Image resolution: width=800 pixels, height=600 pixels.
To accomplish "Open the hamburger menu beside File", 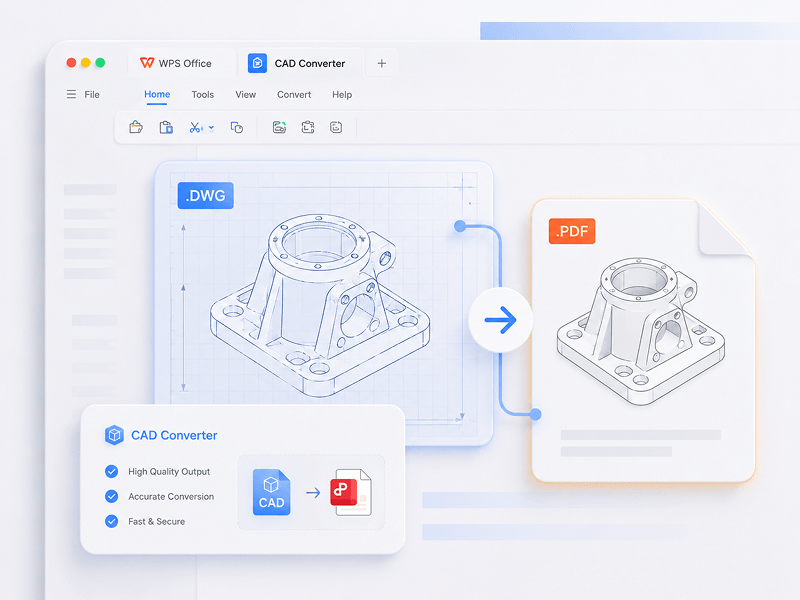I will [71, 94].
